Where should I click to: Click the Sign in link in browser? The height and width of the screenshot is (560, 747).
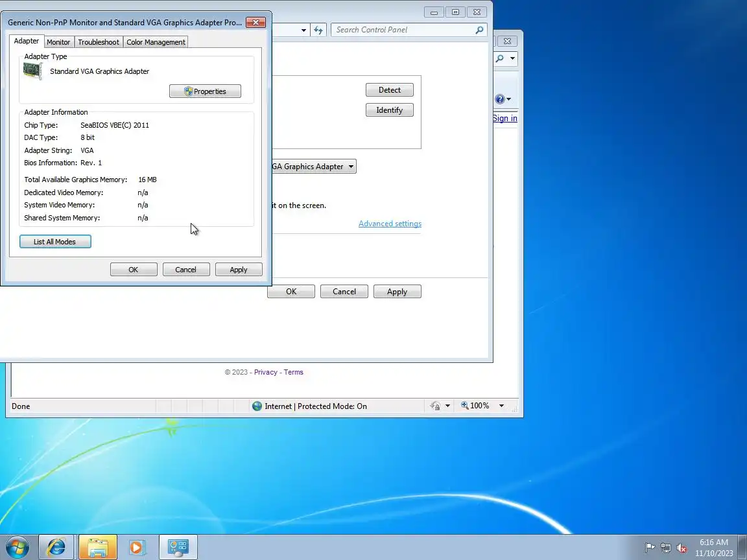(x=505, y=118)
